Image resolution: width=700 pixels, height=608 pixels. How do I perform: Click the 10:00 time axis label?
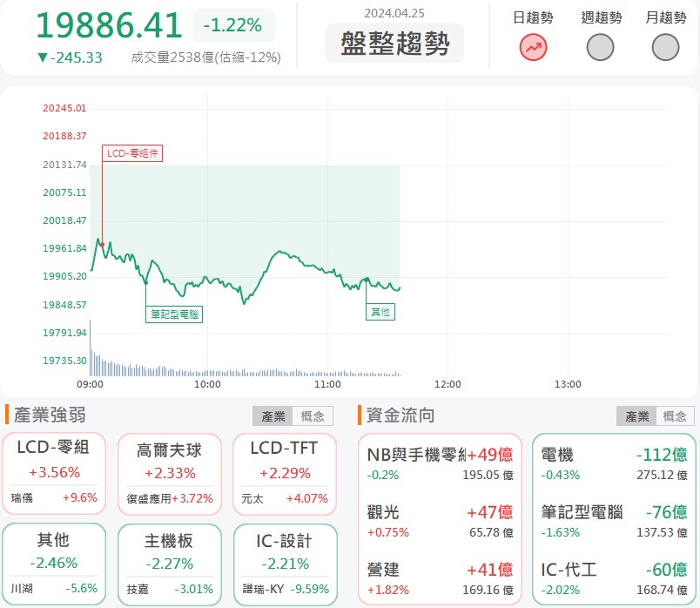pos(207,384)
